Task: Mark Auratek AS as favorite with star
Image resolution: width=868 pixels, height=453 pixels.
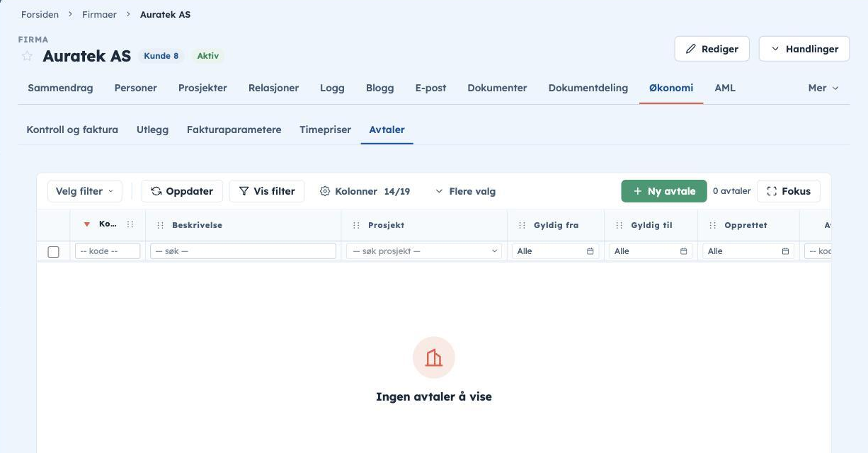Action: pos(27,56)
